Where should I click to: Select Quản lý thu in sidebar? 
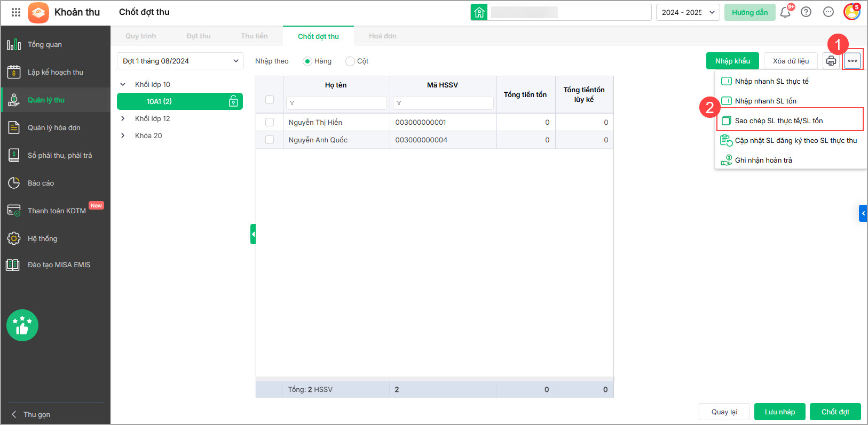coord(56,100)
